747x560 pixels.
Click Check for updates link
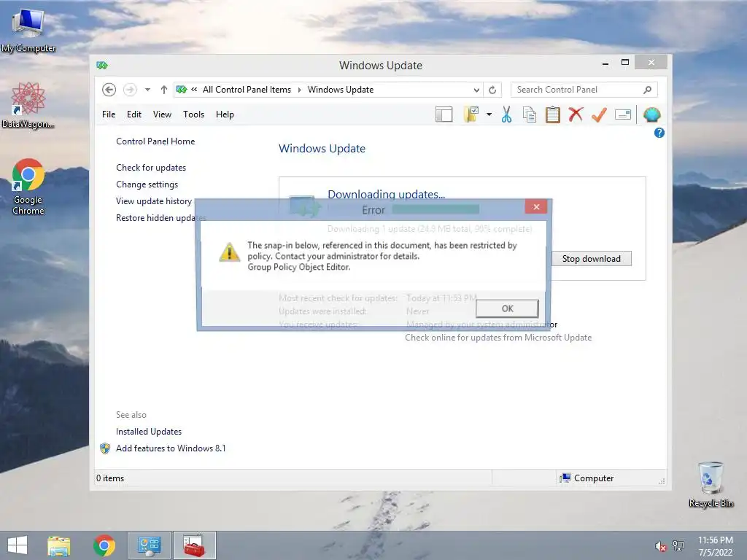coord(151,168)
